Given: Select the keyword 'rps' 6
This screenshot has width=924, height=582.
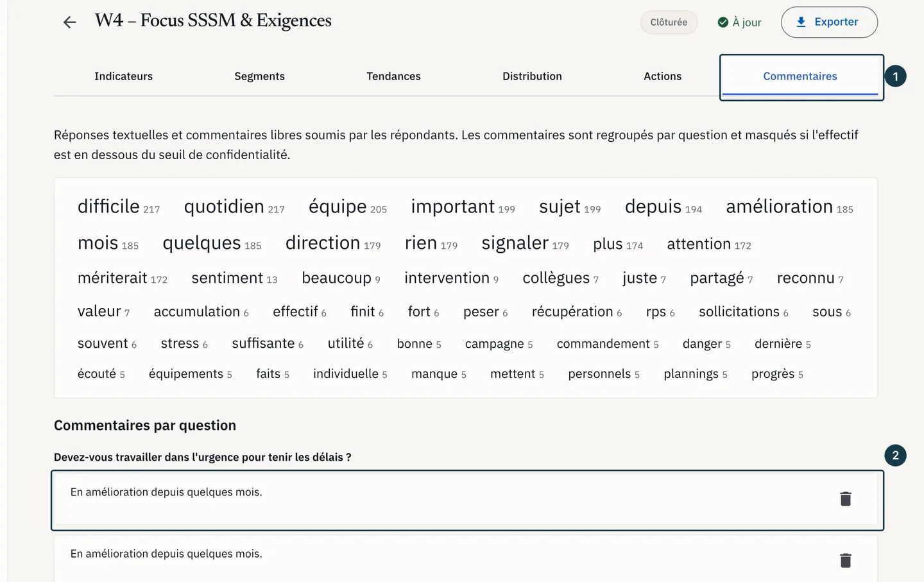Looking at the screenshot, I should 660,312.
